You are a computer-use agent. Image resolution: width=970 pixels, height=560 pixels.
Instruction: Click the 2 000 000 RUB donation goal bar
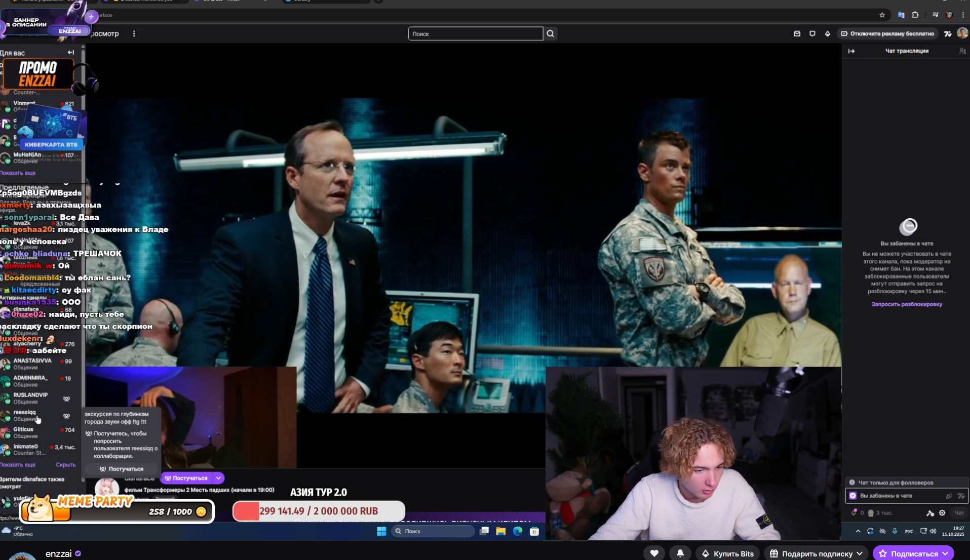point(319,511)
